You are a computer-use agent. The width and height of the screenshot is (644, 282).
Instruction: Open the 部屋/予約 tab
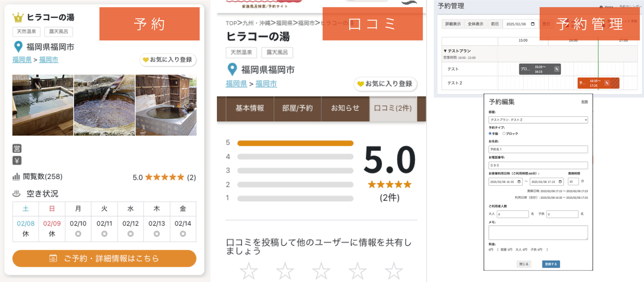point(297,108)
